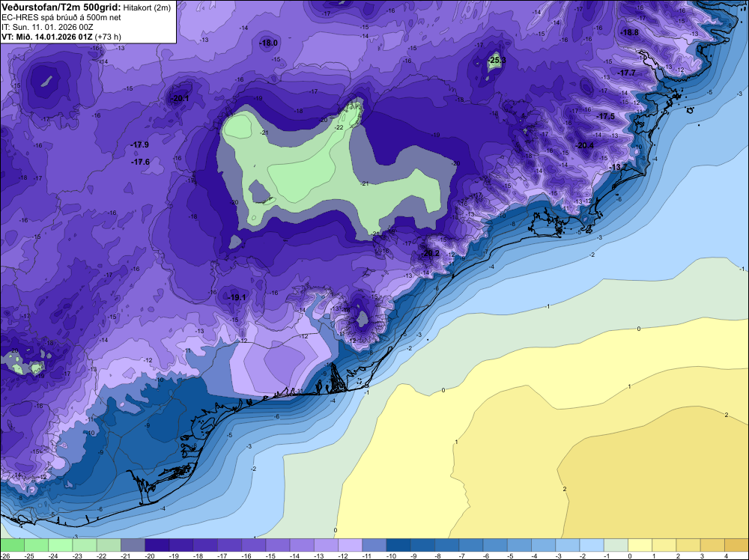Click the dark blue legend swatch labeled -10
The height and width of the screenshot is (560, 749).
coord(398,545)
